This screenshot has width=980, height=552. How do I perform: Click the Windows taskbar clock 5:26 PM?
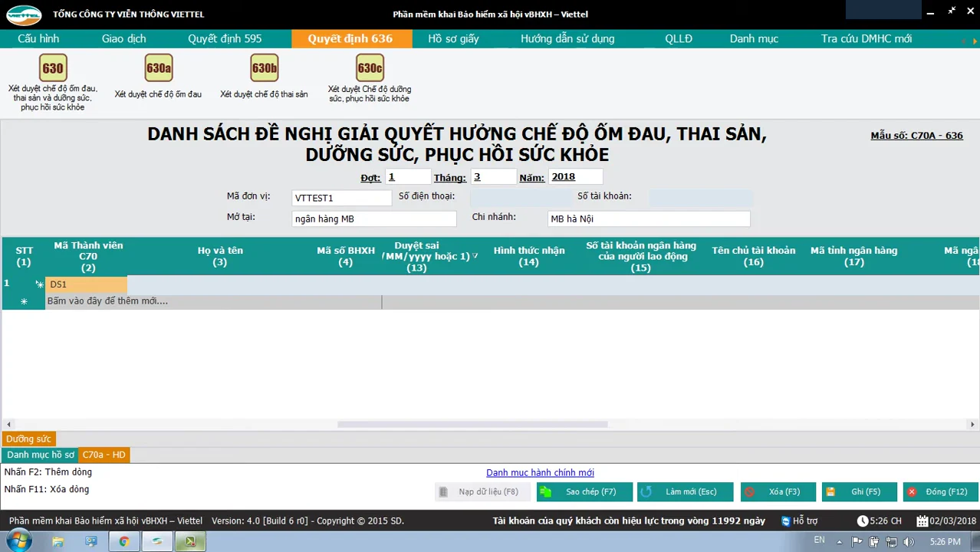(945, 542)
